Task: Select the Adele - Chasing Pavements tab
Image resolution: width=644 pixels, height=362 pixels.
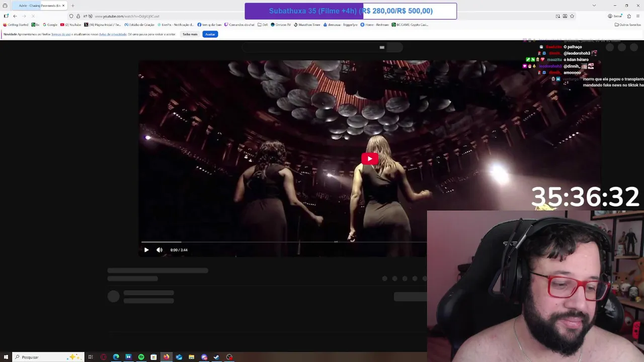Action: 39,6
